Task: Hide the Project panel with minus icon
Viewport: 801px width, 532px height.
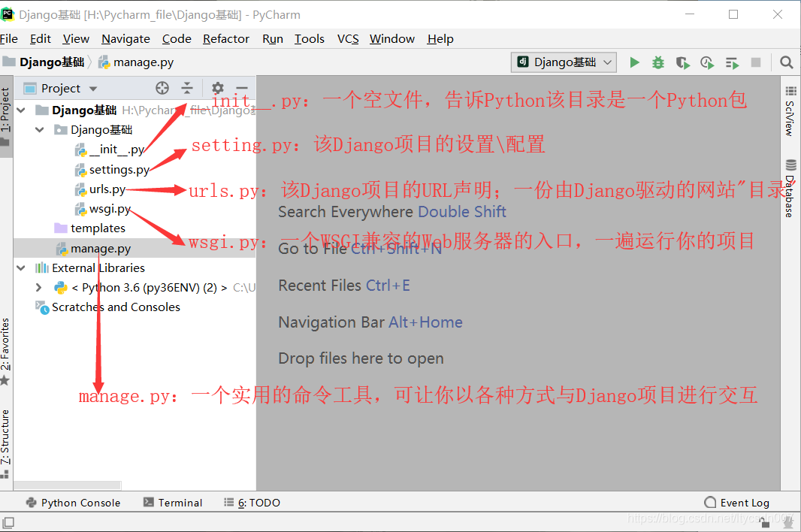Action: click(x=242, y=88)
